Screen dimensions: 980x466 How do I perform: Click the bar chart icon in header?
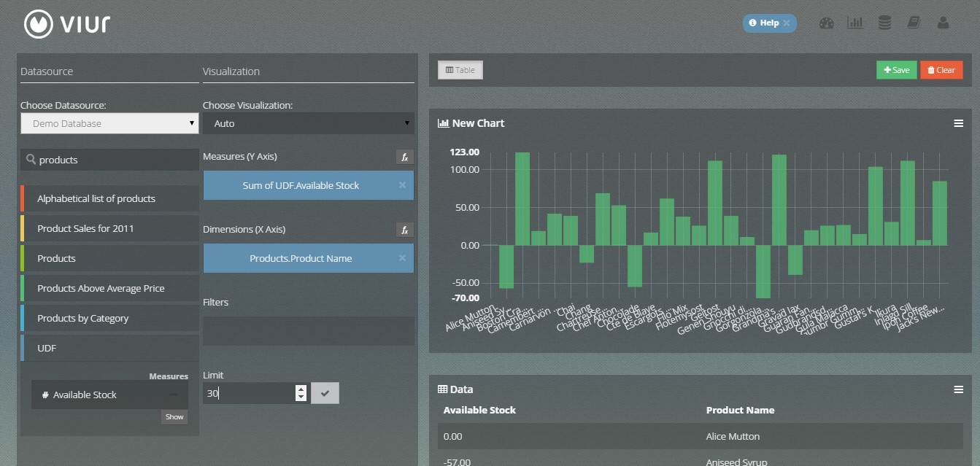pyautogui.click(x=854, y=23)
